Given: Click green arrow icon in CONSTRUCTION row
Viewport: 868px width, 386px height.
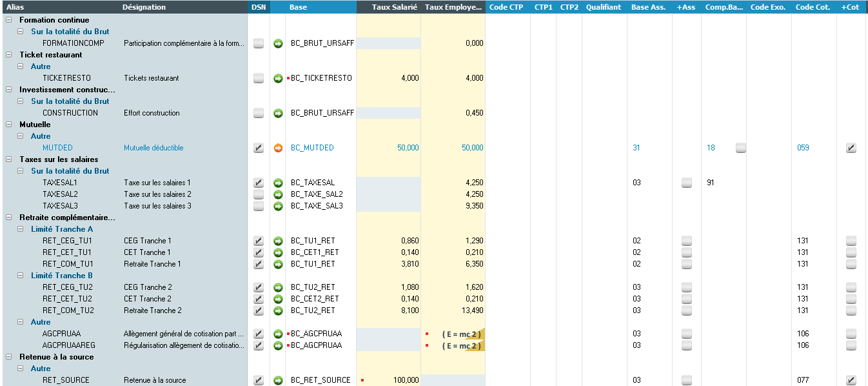Looking at the screenshot, I should point(278,113).
